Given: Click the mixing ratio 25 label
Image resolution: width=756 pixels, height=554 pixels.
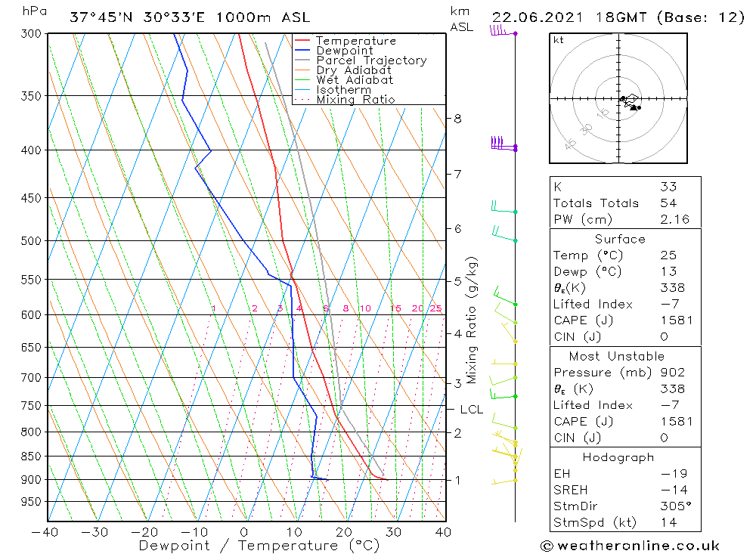Looking at the screenshot, I should (435, 308).
